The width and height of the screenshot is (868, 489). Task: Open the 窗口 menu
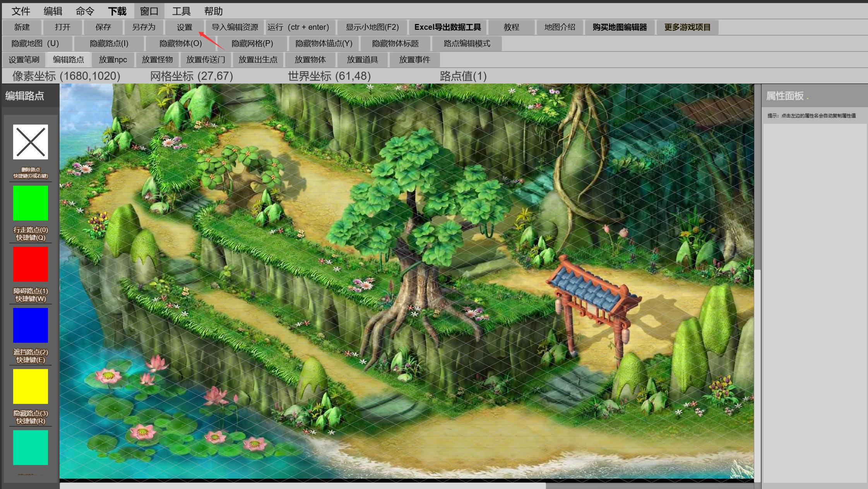click(x=149, y=11)
